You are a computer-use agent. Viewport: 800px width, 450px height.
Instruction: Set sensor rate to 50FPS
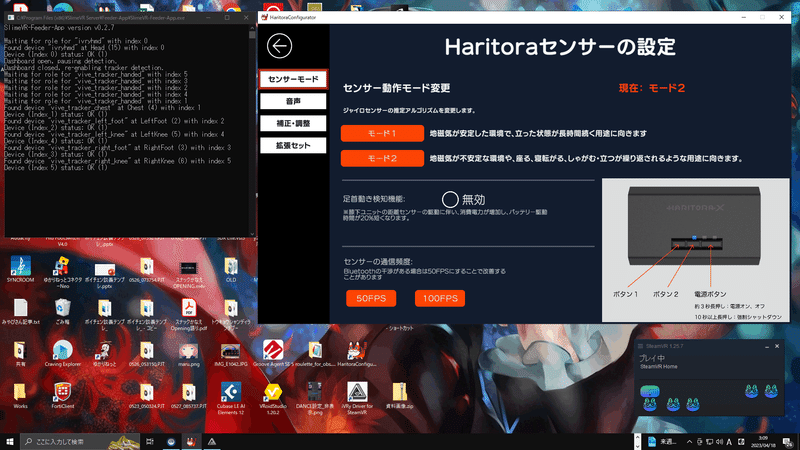[x=371, y=298]
